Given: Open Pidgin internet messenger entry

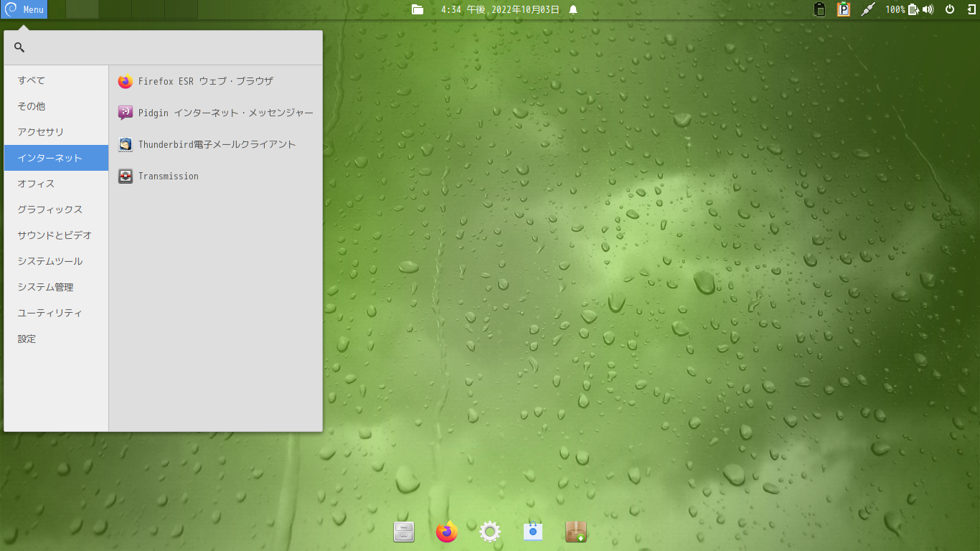Looking at the screenshot, I should pyautogui.click(x=215, y=113).
